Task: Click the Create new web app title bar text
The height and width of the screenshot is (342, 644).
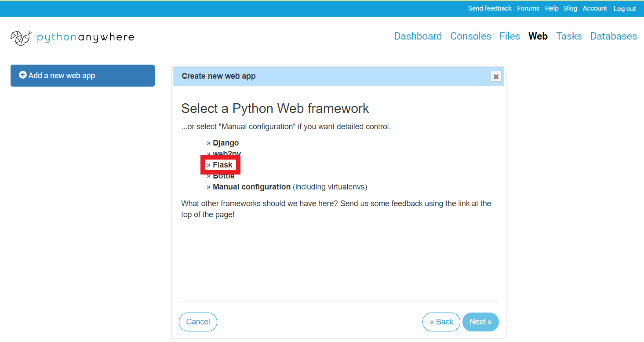Action: (218, 76)
